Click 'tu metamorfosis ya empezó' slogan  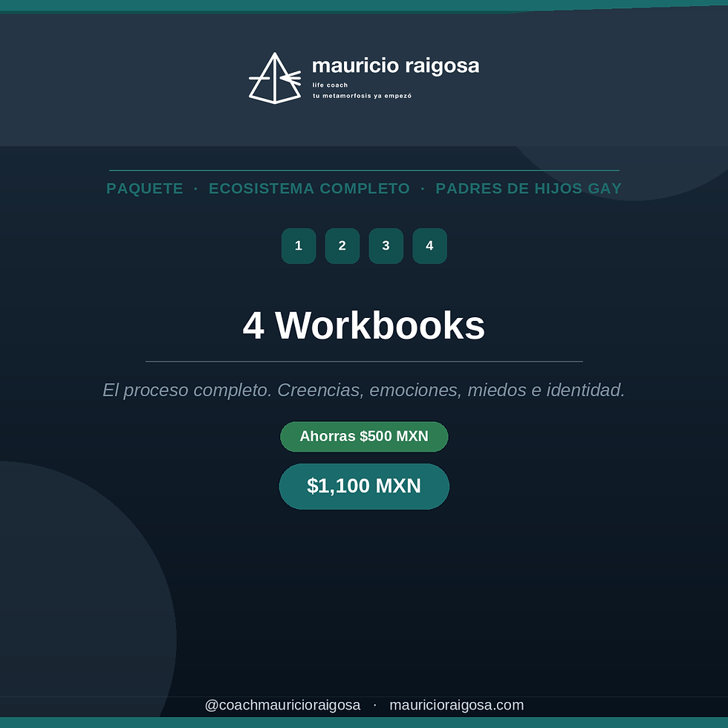pyautogui.click(x=363, y=96)
